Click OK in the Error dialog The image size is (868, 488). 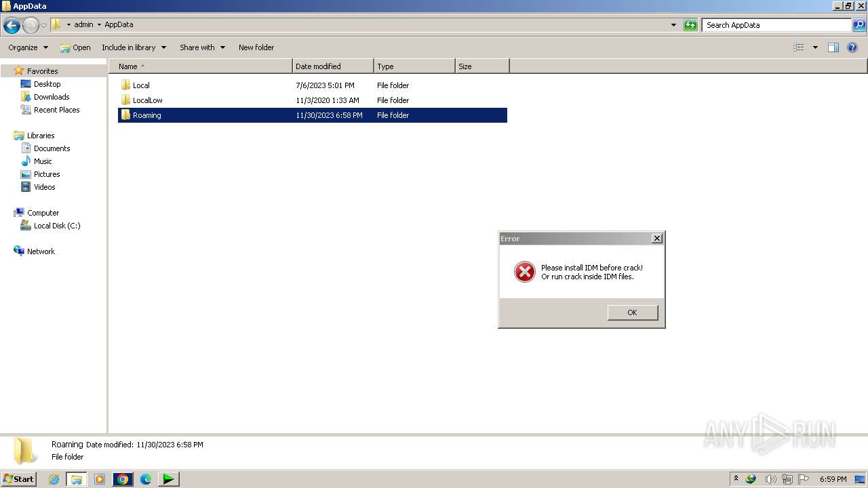point(632,312)
